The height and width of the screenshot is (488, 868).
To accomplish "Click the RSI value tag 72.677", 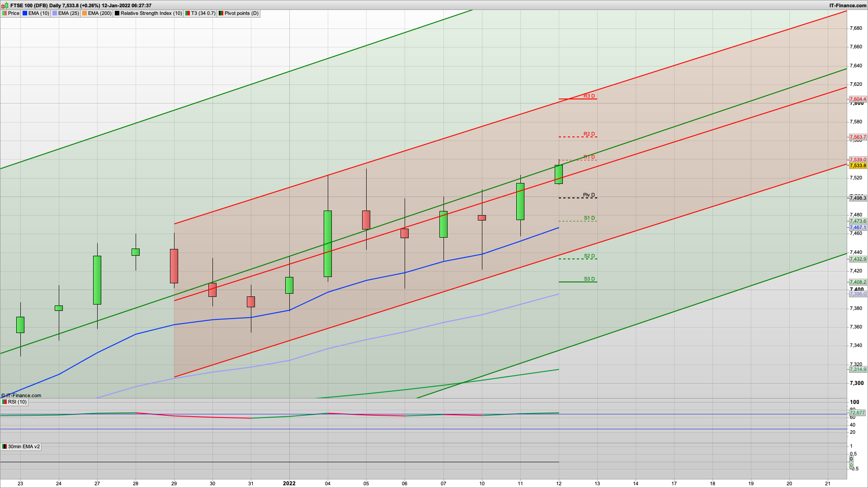I will [x=857, y=413].
